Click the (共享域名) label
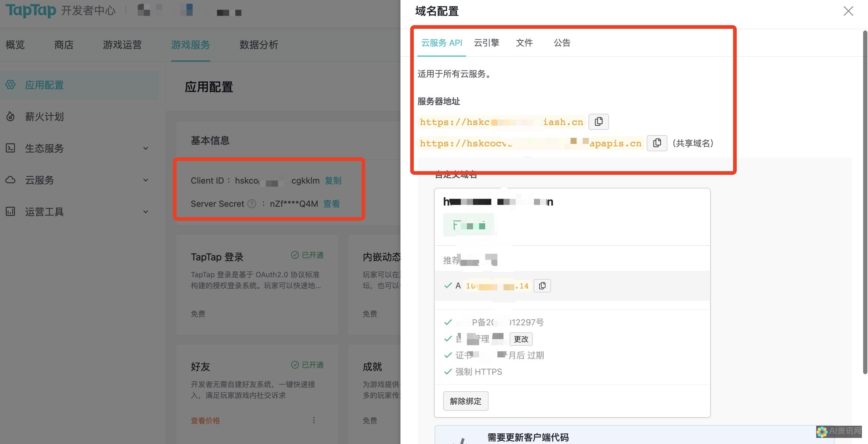This screenshot has width=868, height=444. [x=693, y=143]
